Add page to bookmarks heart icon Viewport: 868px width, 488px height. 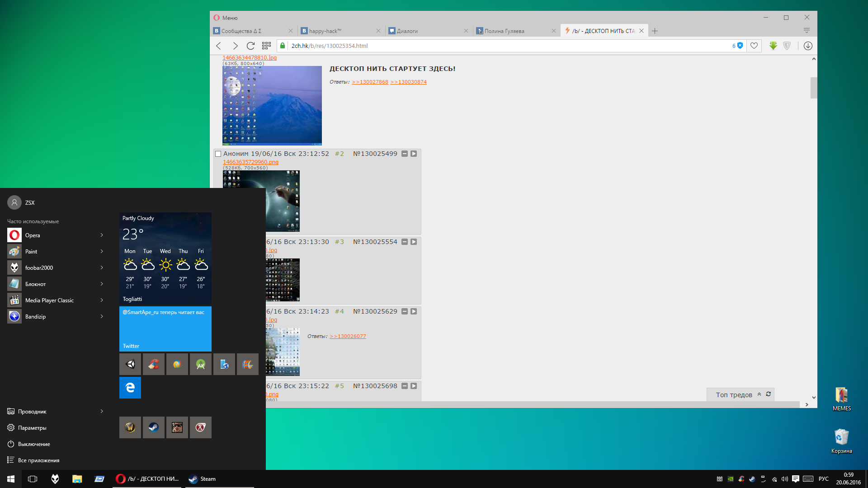[x=754, y=46]
